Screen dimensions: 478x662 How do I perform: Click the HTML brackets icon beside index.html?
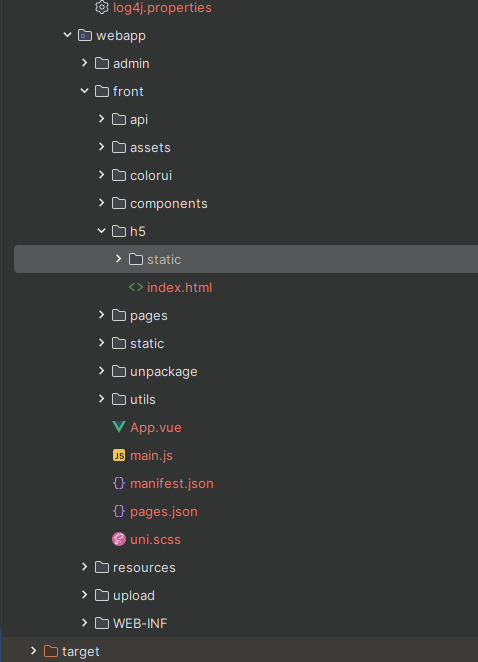click(x=136, y=287)
